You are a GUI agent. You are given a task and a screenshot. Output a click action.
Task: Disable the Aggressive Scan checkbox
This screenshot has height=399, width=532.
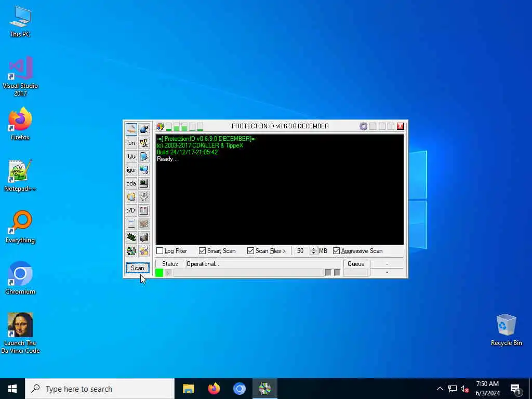336,251
